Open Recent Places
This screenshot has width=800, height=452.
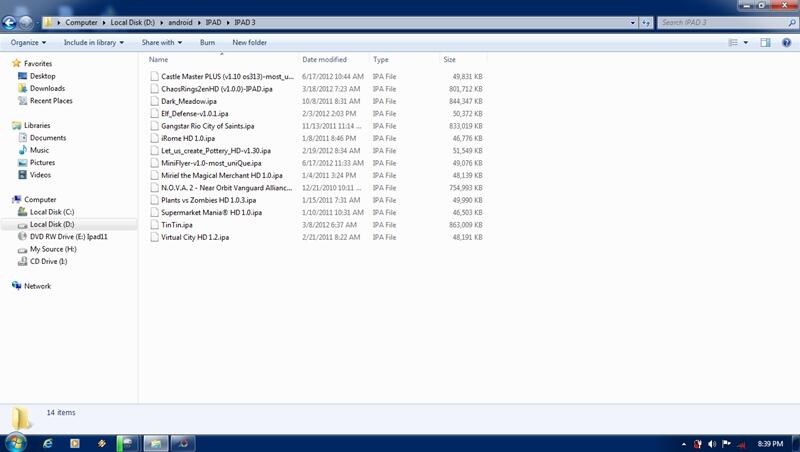point(51,101)
